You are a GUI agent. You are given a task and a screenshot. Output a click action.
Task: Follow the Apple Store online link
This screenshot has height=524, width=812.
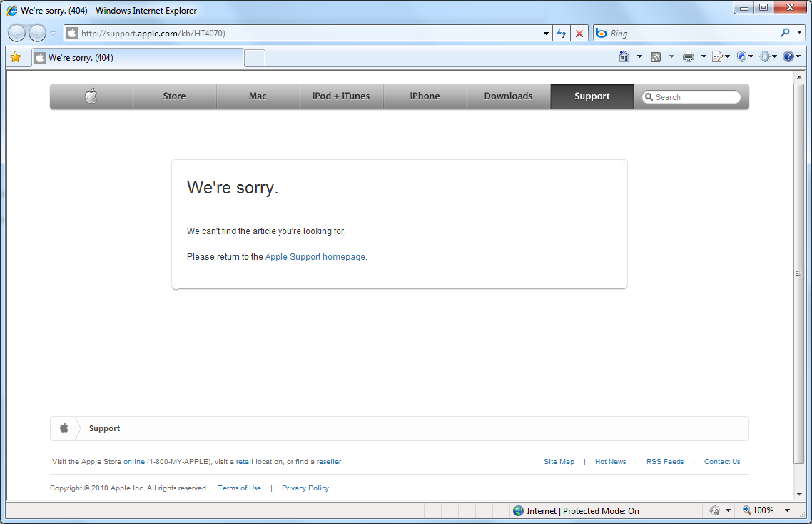pyautogui.click(x=134, y=461)
